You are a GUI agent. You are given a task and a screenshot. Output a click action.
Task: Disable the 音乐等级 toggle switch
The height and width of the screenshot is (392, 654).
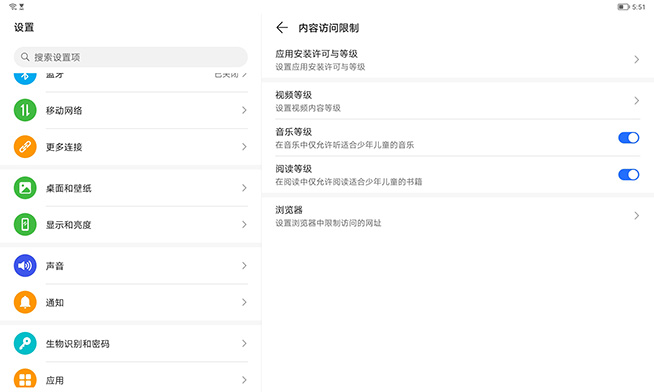coord(629,138)
